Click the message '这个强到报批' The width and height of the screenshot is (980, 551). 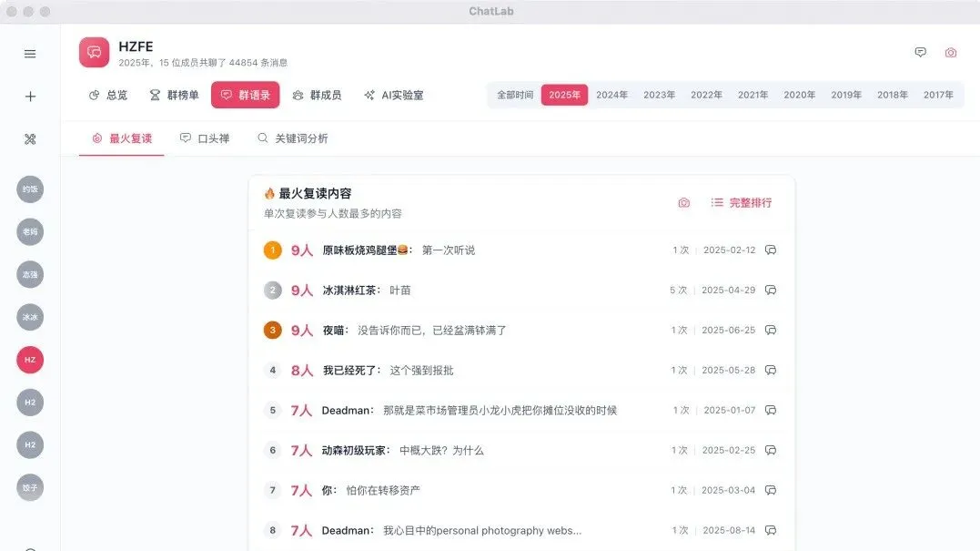[422, 371]
